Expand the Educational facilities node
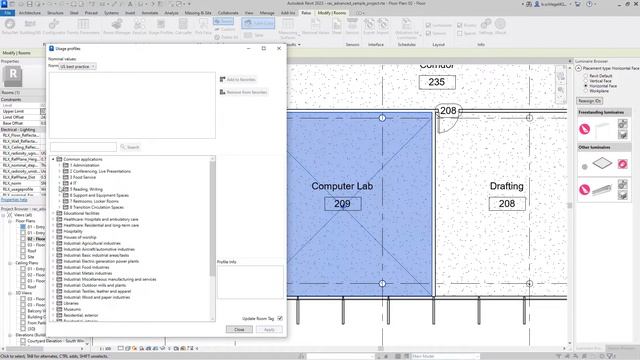 click(x=53, y=213)
